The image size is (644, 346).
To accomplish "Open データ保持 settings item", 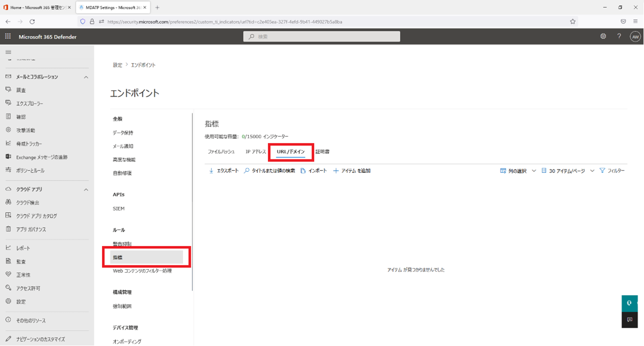I will [123, 133].
